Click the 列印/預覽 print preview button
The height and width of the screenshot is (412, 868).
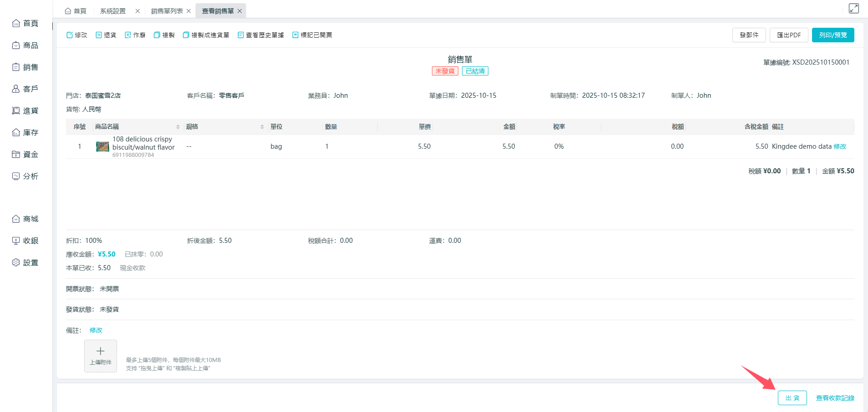click(x=832, y=35)
